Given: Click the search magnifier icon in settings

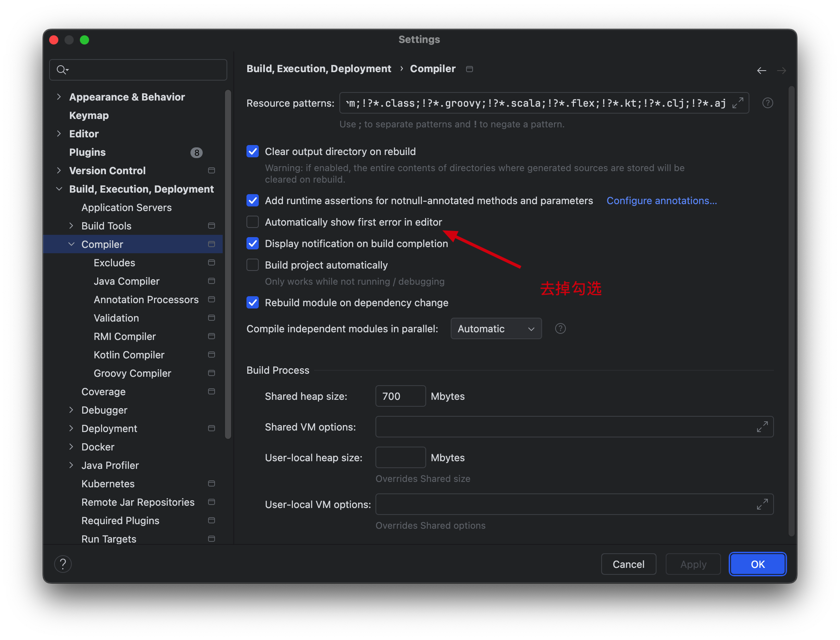Looking at the screenshot, I should 61,70.
